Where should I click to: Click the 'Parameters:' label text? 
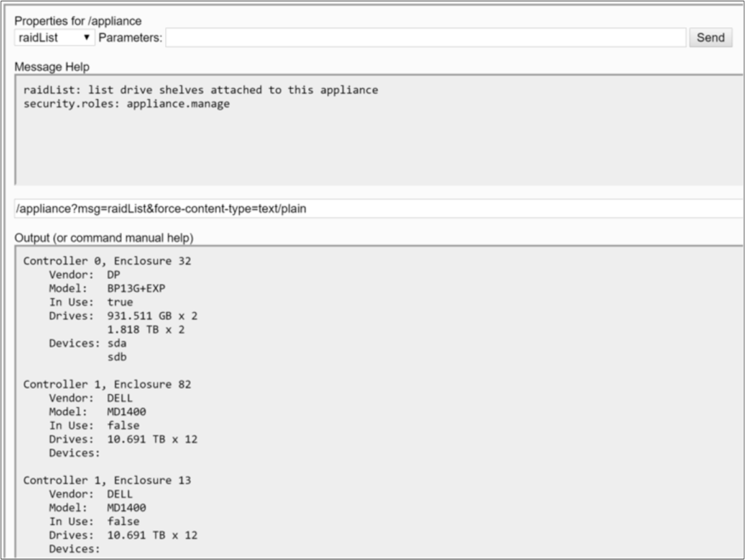(x=130, y=38)
